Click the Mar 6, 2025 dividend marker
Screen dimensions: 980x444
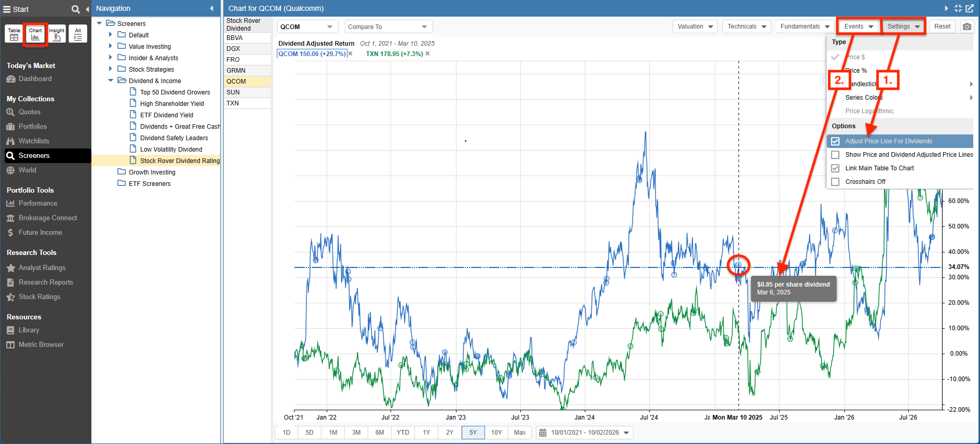pyautogui.click(x=738, y=265)
